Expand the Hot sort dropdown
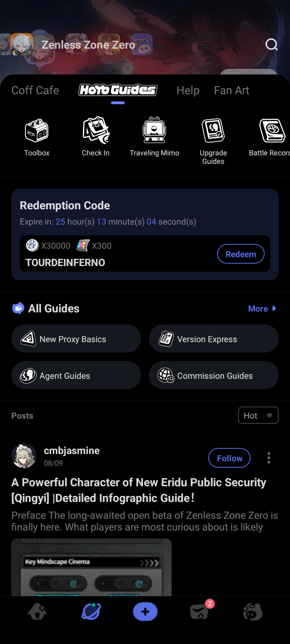The image size is (290, 644). coord(258,415)
